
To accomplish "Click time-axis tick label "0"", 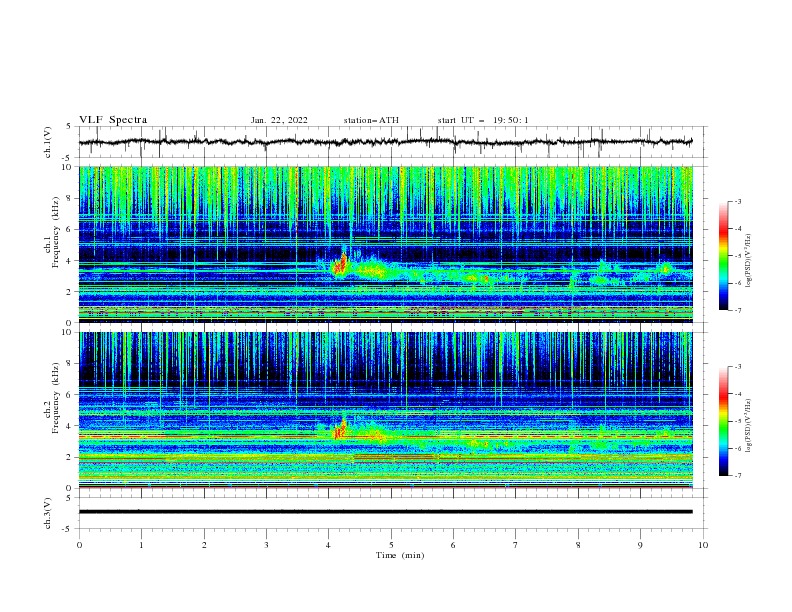I will (x=79, y=545).
